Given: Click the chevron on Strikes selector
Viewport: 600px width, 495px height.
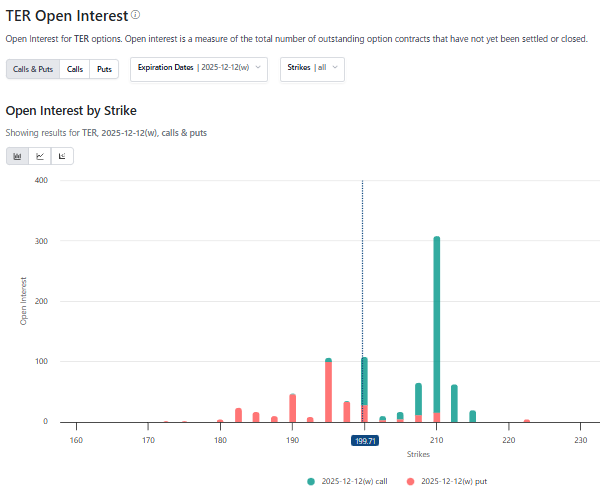Looking at the screenshot, I should [336, 67].
